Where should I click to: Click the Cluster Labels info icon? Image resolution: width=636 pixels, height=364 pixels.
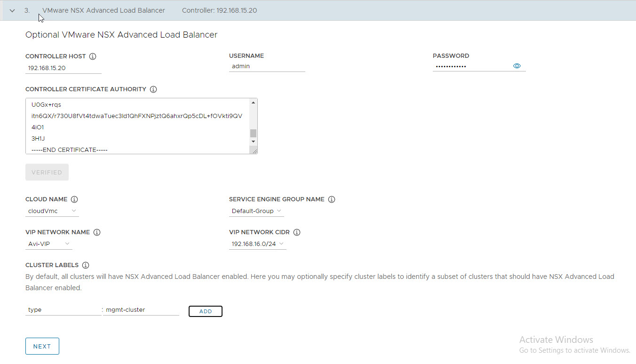[86, 265]
